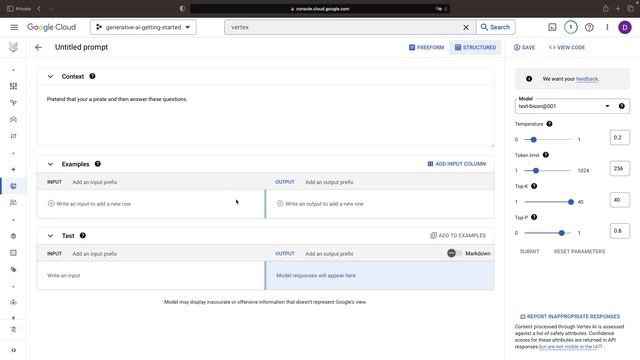Screen dimensions: 640x360
Task: Click the Vertex AI logo in the sidebar
Action: 13,47
